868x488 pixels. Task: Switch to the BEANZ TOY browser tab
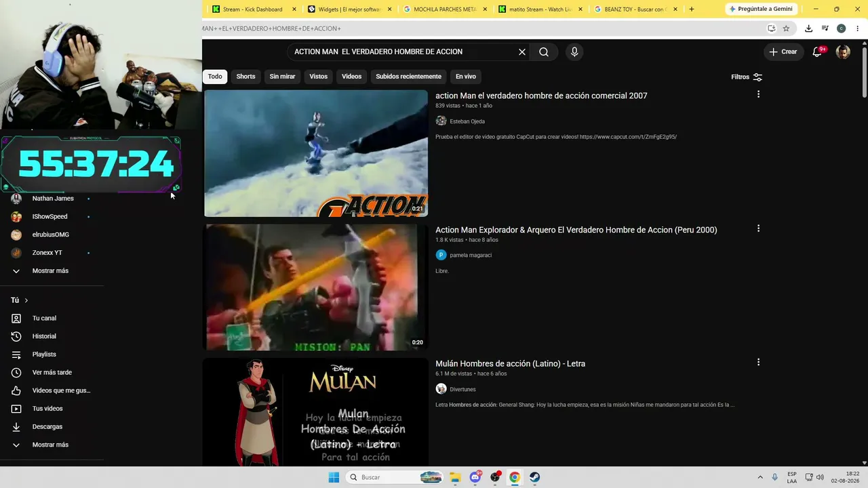coord(635,9)
